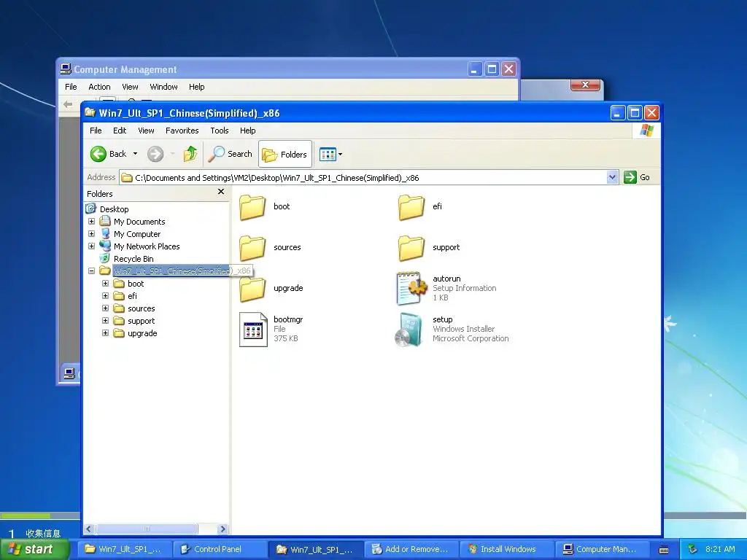
Task: Click the Explorer window title bar folder icon
Action: pyautogui.click(x=90, y=112)
